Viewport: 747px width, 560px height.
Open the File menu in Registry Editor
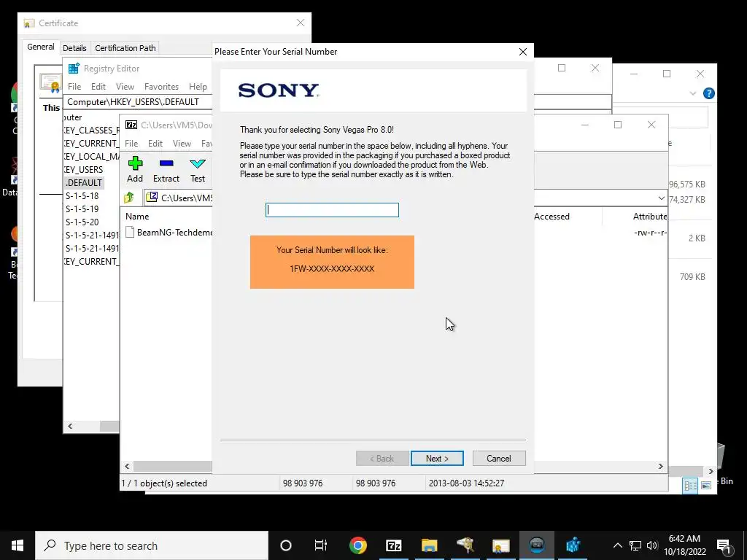(74, 86)
